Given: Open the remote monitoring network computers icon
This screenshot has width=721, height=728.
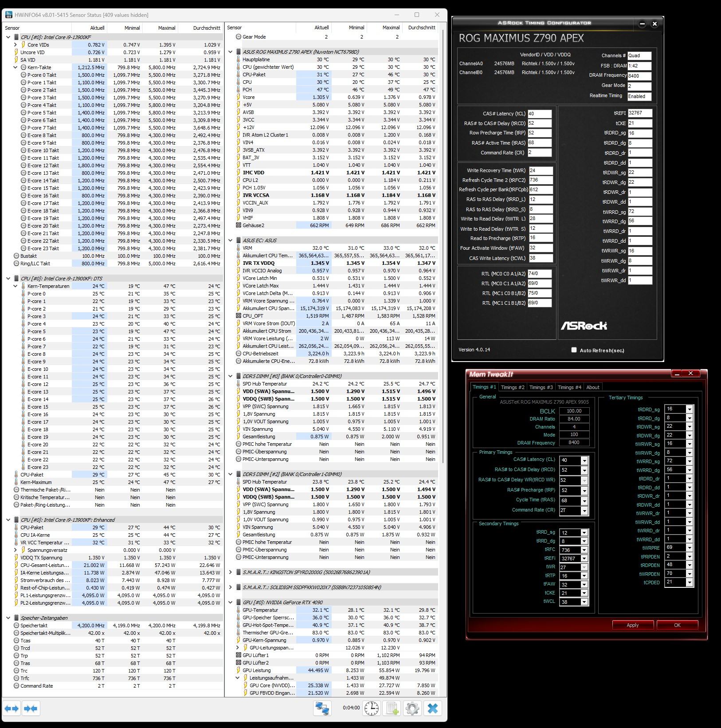Looking at the screenshot, I should click(322, 708).
